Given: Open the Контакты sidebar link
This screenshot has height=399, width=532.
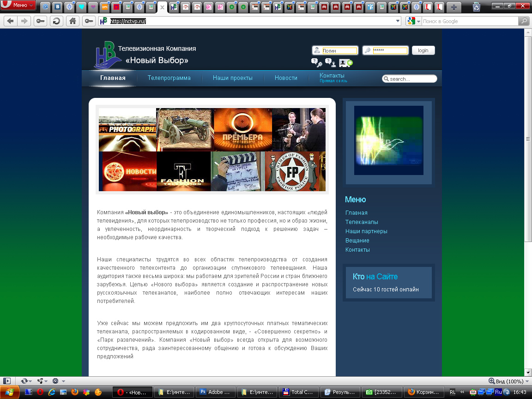Looking at the screenshot, I should coord(357,250).
